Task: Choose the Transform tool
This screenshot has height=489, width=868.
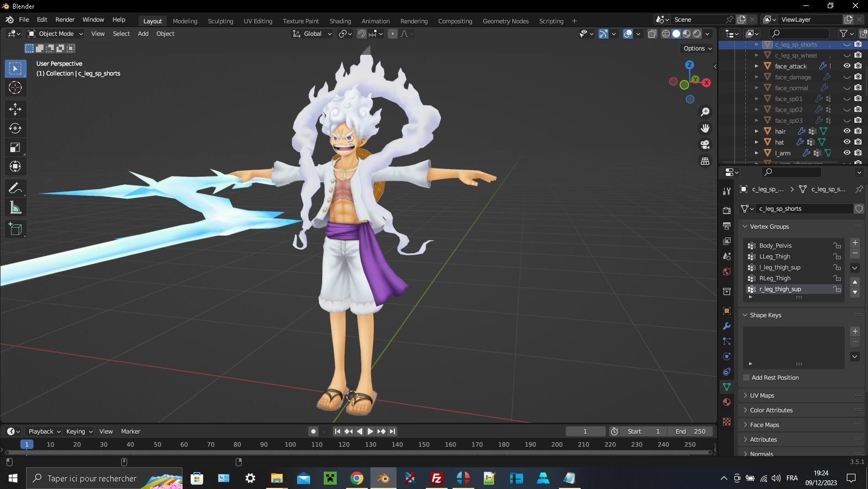Action: [15, 166]
